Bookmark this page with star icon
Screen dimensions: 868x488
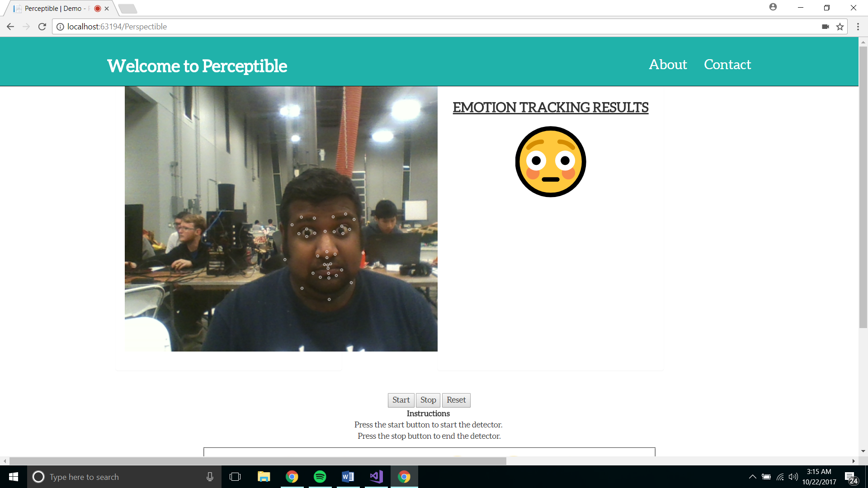pos(840,27)
